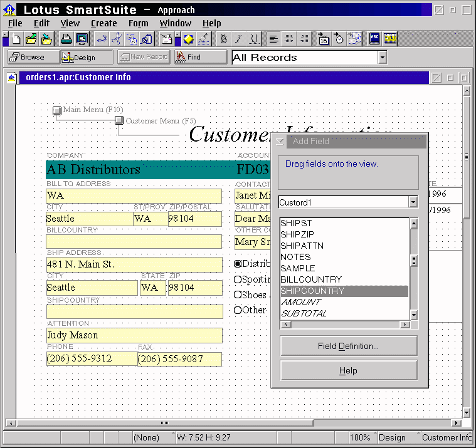Click the form vertical scrollbar thumb
The image size is (476, 448).
(467, 157)
